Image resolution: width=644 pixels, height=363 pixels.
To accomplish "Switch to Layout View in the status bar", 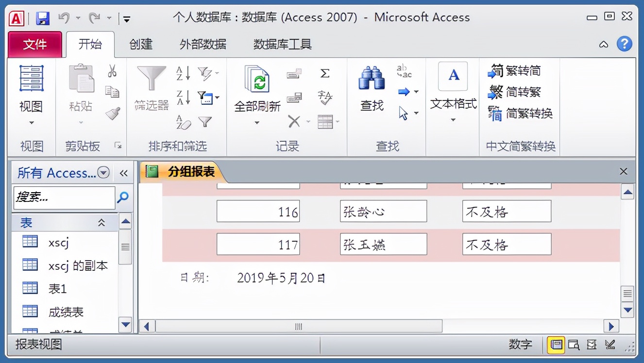I will coord(592,345).
